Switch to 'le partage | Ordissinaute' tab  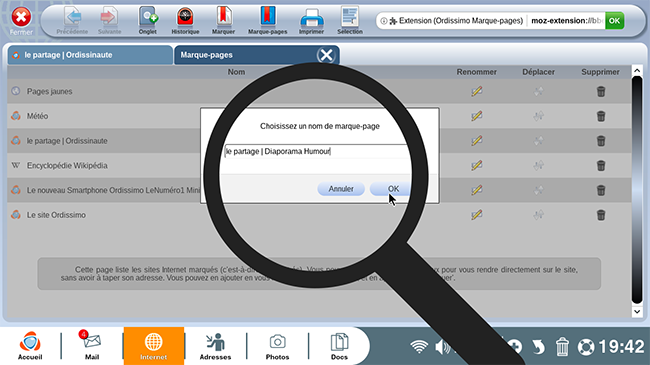(x=90, y=55)
